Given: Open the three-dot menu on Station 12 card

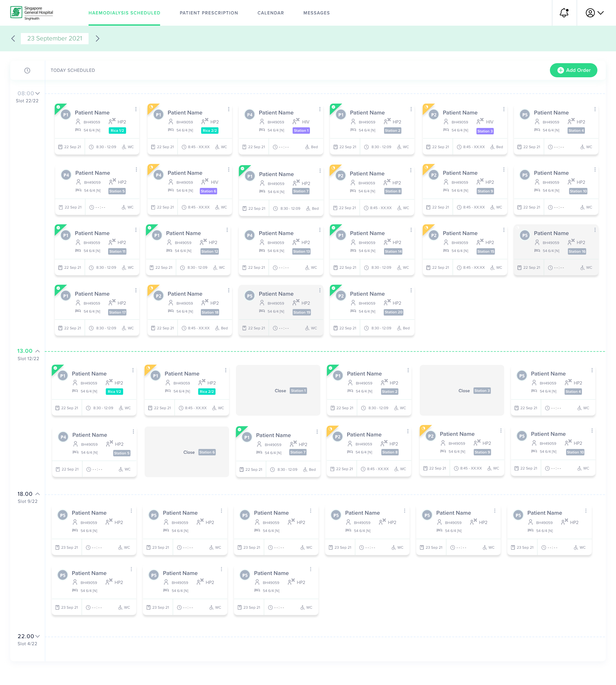Looking at the screenshot, I should pyautogui.click(x=227, y=230).
